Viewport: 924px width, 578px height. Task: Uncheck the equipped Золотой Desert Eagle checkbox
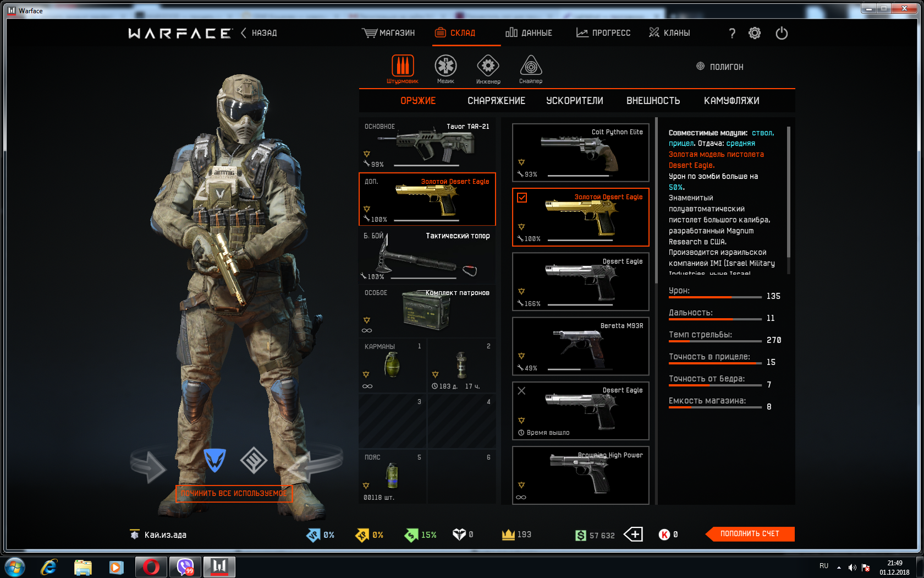tap(522, 197)
